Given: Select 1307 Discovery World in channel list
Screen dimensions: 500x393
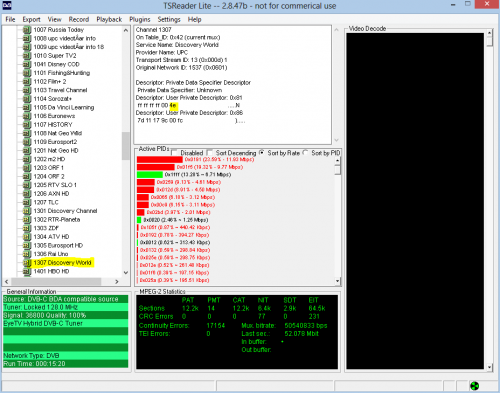Looking at the screenshot, I should coord(62,263).
